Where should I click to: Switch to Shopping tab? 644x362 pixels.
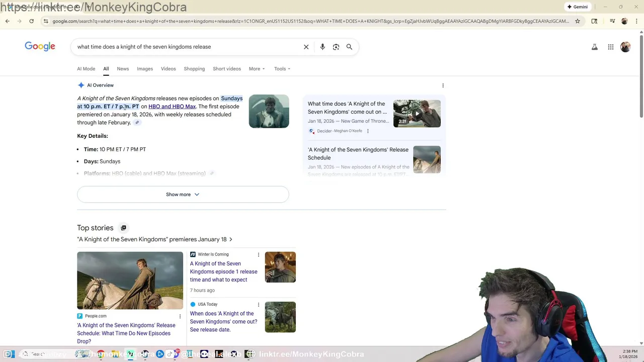click(194, 69)
